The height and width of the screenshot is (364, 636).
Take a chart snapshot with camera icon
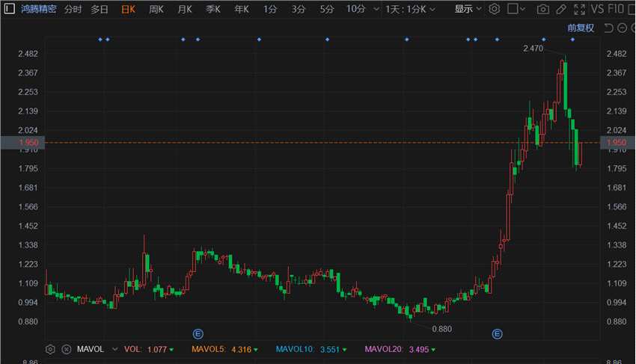click(542, 9)
